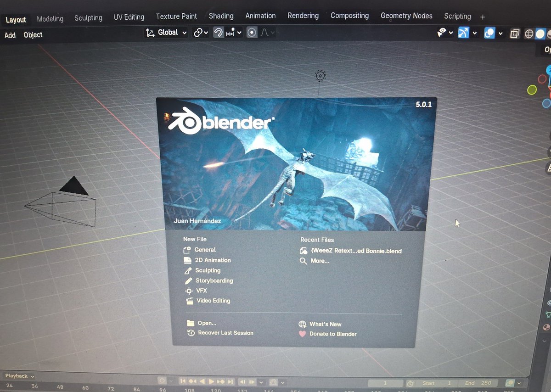
Task: Open the Texture Paint workspace
Action: (x=176, y=16)
